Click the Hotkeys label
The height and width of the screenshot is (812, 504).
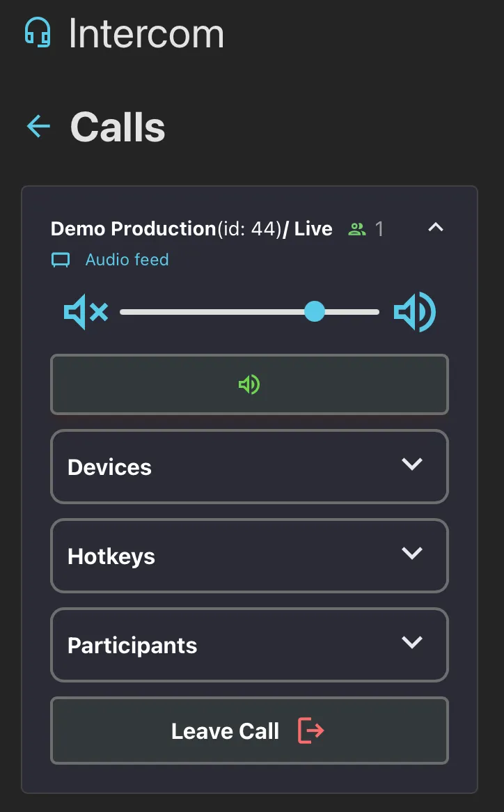coord(111,556)
